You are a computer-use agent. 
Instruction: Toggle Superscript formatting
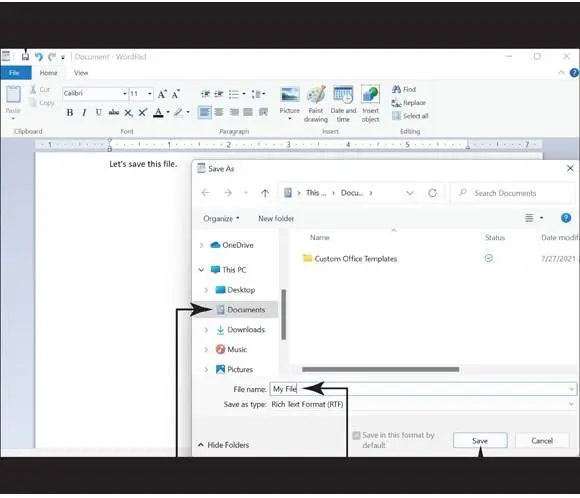click(142, 112)
